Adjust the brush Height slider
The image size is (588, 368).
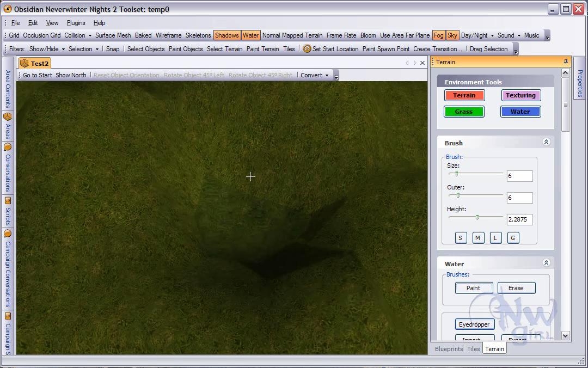pos(477,217)
